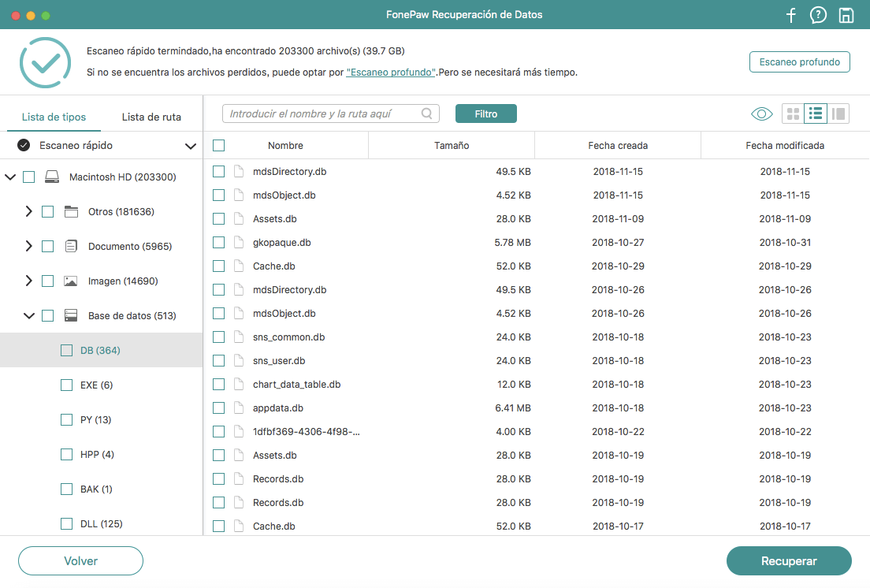Check the DB (364) checkbox
This screenshot has height=588, width=870.
(x=66, y=350)
